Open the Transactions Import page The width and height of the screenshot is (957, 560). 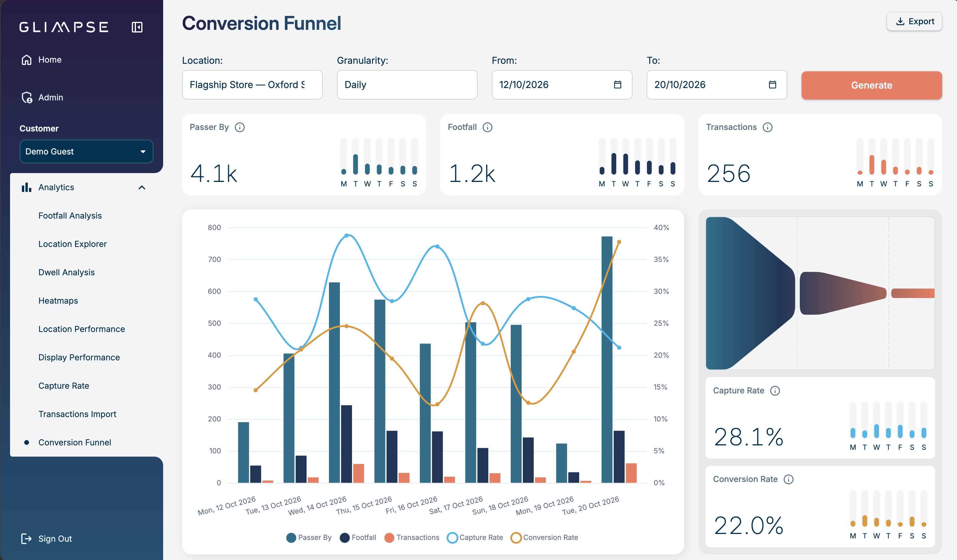77,414
